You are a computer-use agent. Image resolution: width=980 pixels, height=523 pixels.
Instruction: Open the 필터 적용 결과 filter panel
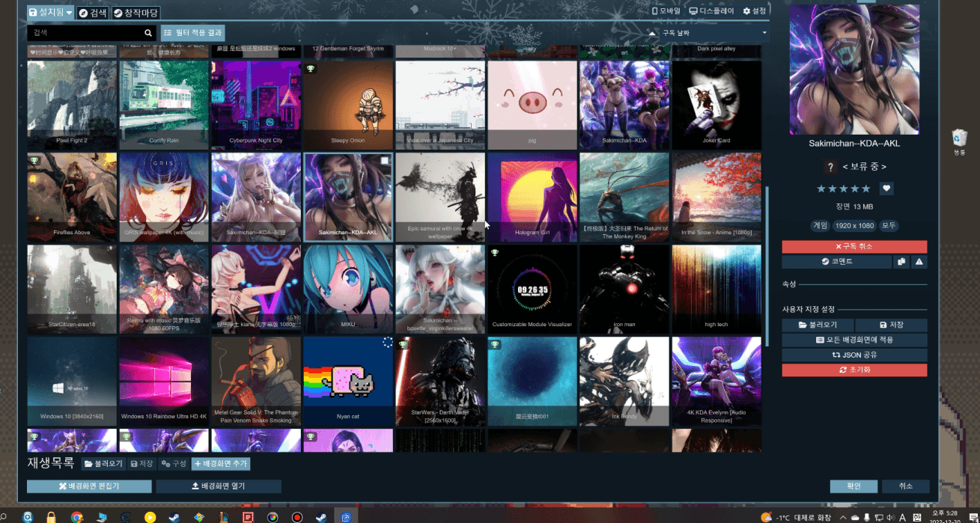point(192,33)
